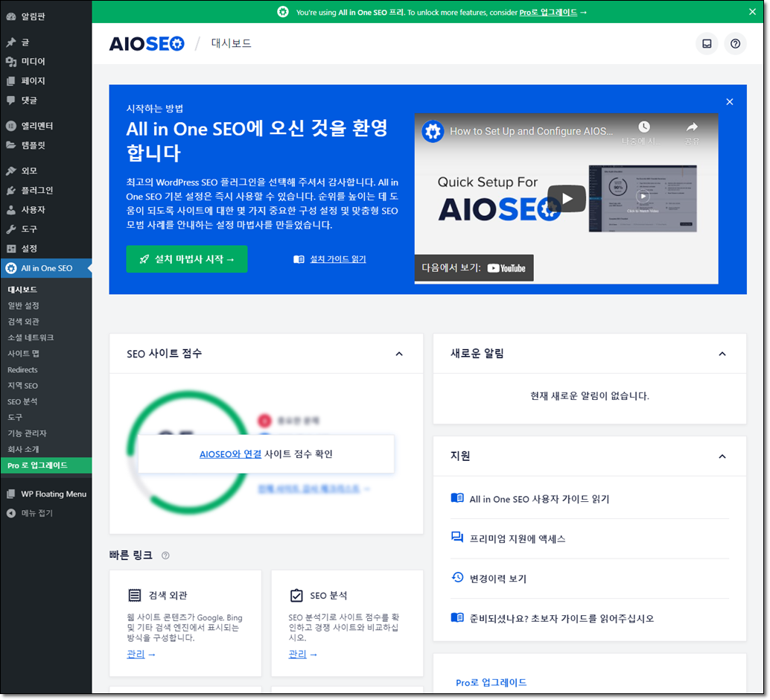Open 미디어 media menu in sidebar
Screen dimensions: 770x700
(45, 61)
